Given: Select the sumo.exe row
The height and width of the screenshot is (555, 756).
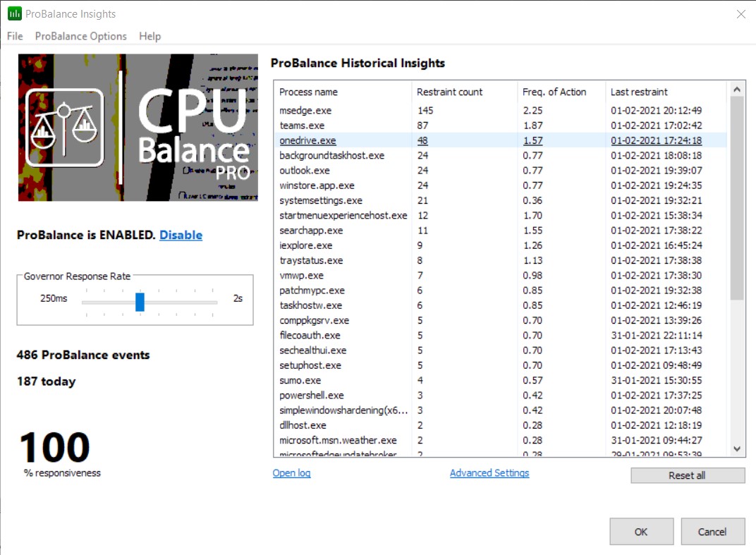Looking at the screenshot, I should coord(501,380).
